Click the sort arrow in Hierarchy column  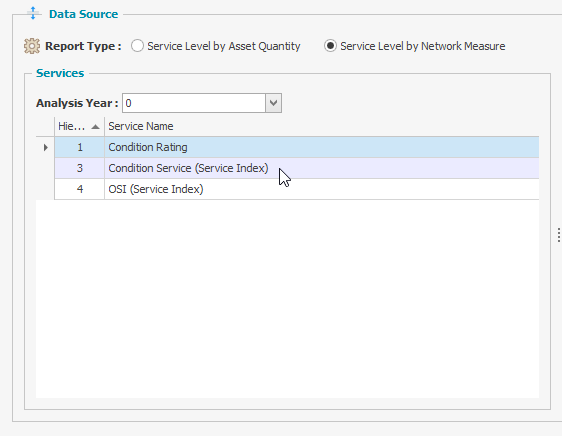[x=95, y=127]
